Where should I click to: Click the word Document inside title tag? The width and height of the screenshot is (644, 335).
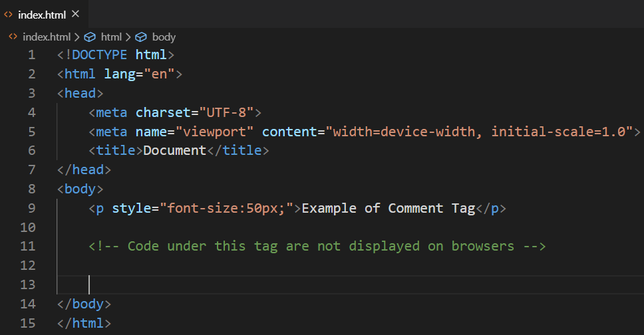click(175, 150)
